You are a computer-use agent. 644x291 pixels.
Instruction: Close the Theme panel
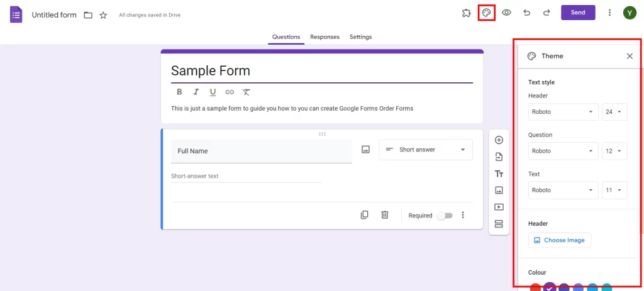630,56
